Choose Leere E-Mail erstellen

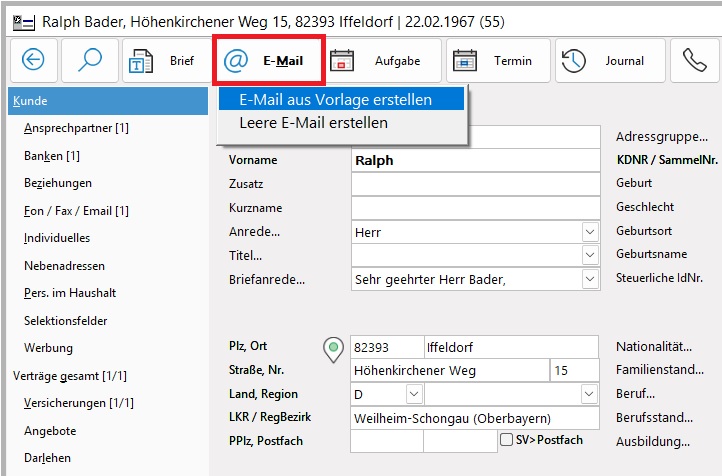click(313, 123)
